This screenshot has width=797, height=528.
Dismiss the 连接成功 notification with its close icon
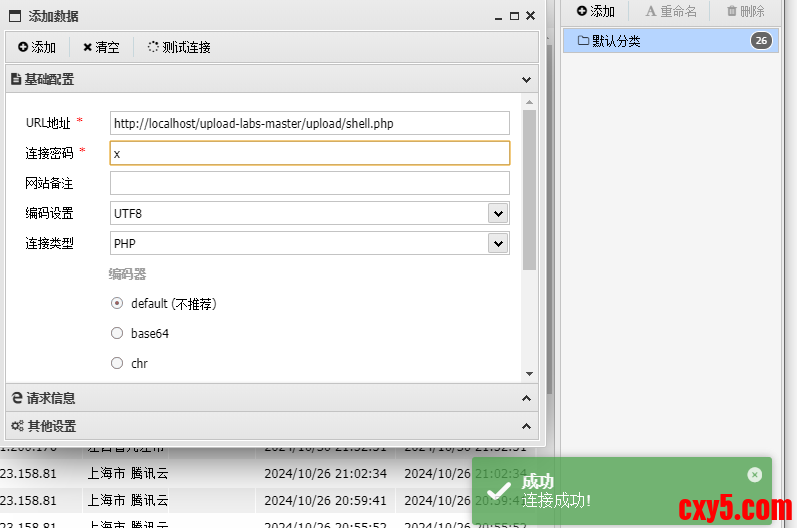pos(755,475)
